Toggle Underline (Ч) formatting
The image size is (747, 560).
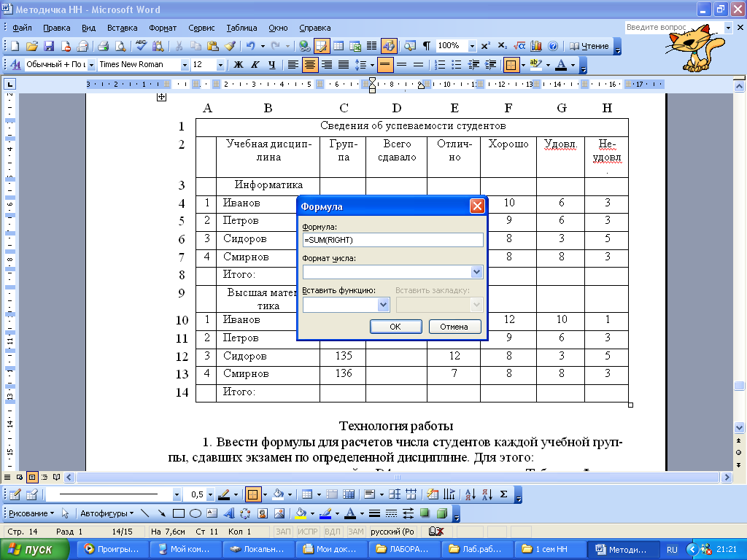pyautogui.click(x=271, y=65)
